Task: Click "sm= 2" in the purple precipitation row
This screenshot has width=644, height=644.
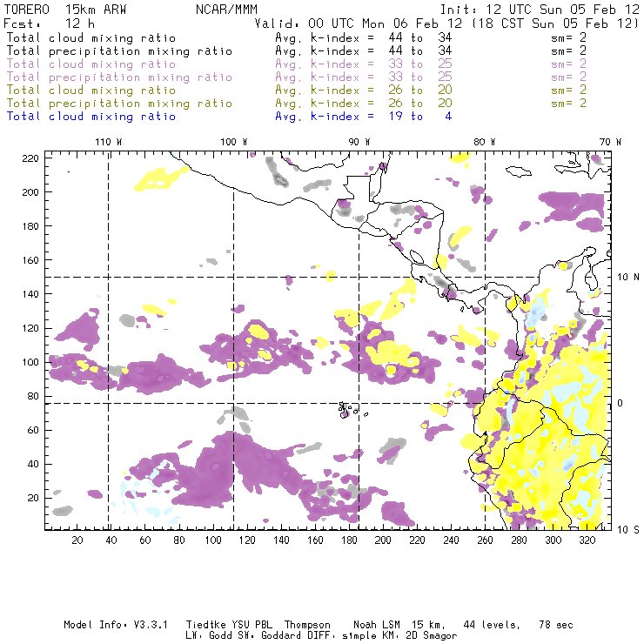Action: coord(568,77)
